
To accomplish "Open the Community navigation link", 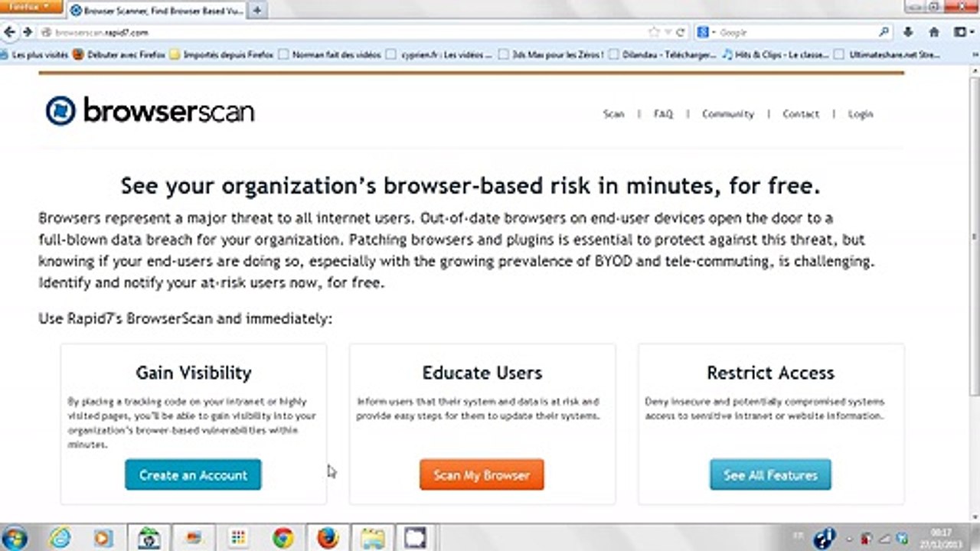I will pyautogui.click(x=728, y=114).
